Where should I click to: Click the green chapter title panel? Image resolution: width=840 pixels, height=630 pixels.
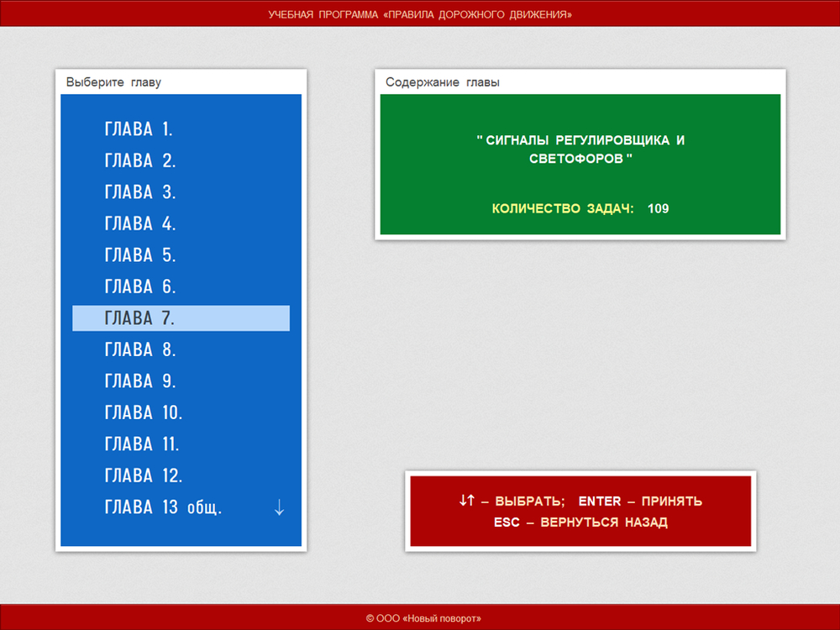[x=580, y=150]
